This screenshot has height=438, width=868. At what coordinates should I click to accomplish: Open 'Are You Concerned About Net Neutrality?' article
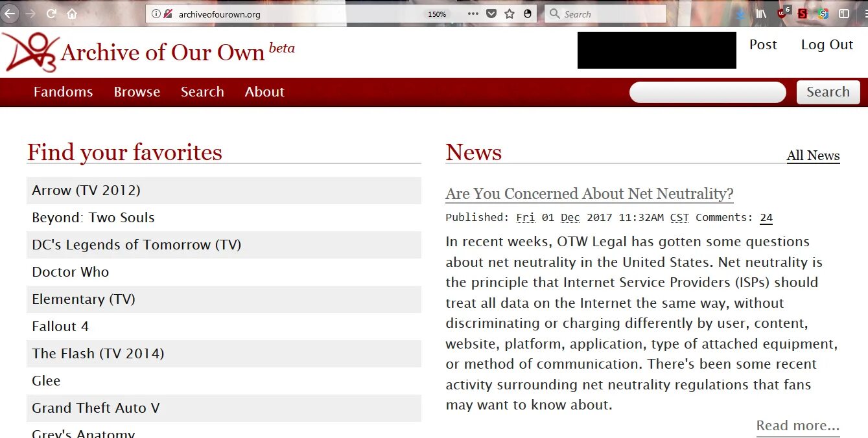589,194
